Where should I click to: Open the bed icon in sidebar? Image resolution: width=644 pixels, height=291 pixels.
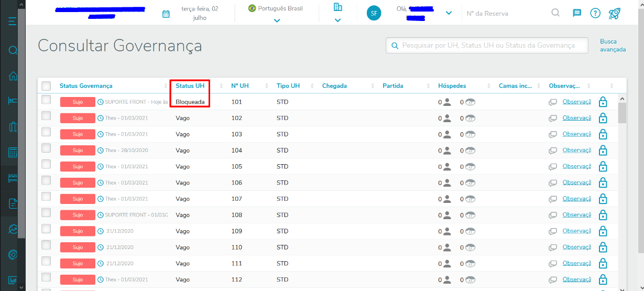pyautogui.click(x=13, y=101)
